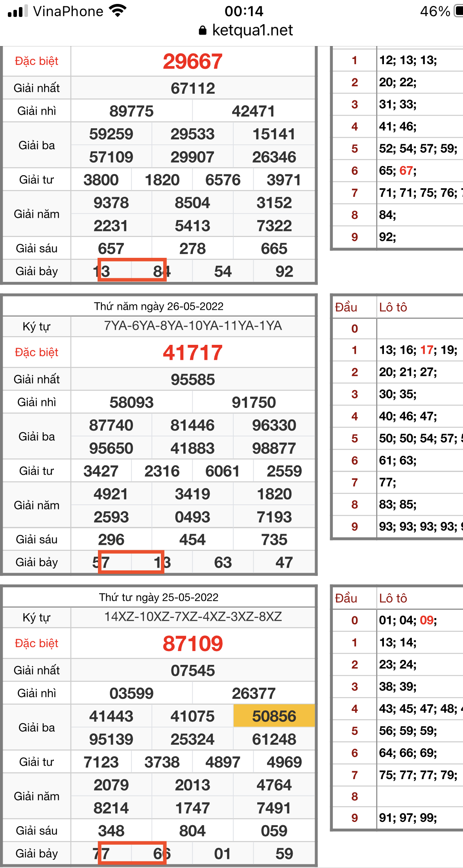Select fourth prize number 4897
This screenshot has height=868, width=463.
[223, 762]
